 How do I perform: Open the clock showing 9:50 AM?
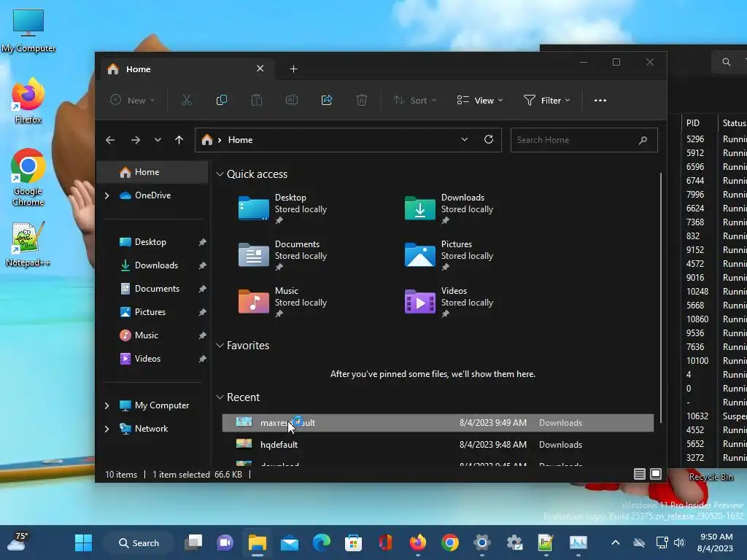point(715,542)
